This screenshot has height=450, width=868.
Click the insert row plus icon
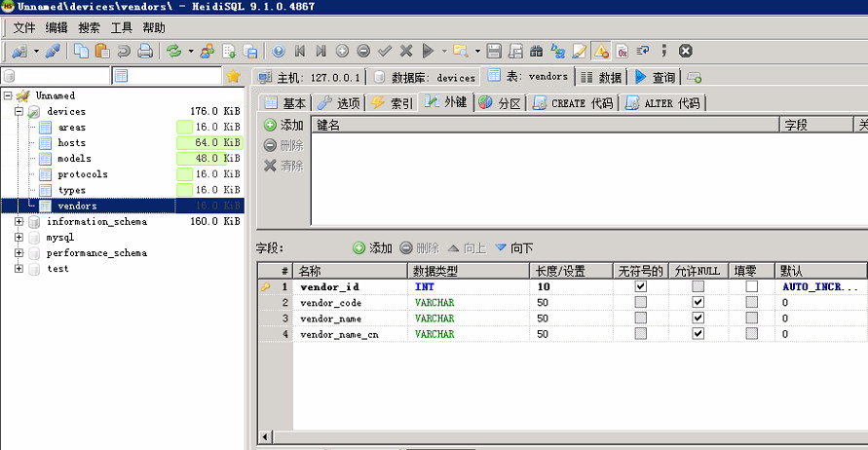click(x=342, y=51)
